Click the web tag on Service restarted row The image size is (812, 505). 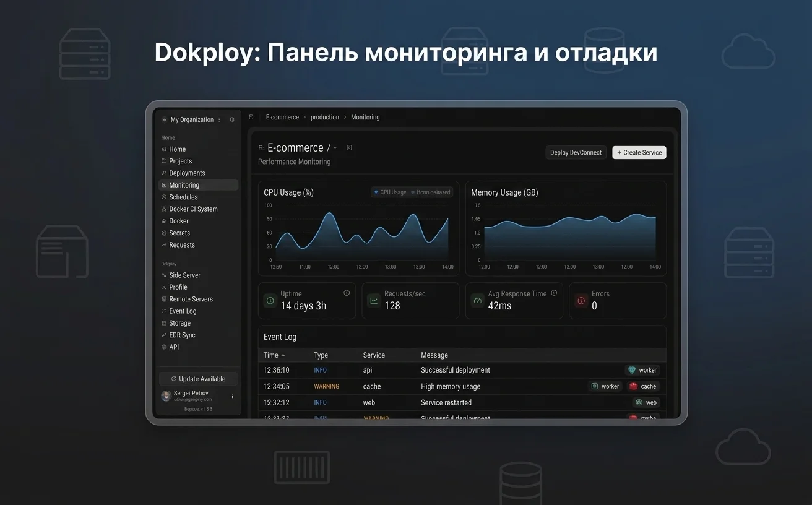tap(646, 402)
